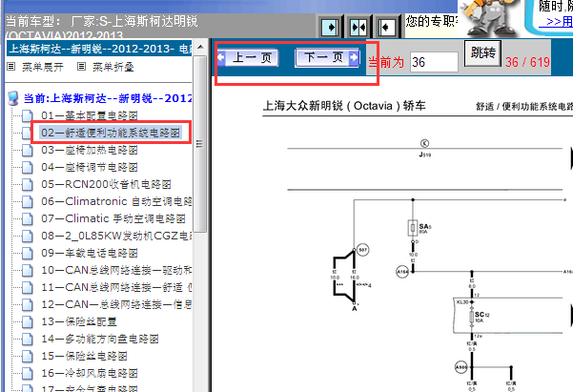This screenshot has width=573, height=392.
Task: Open 02—舒适便利功能系统电路图
Action: click(x=111, y=133)
